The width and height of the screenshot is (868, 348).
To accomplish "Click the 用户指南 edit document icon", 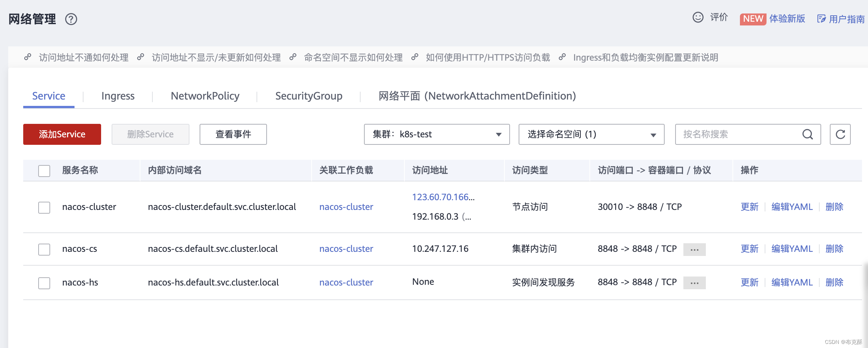I will pos(821,19).
